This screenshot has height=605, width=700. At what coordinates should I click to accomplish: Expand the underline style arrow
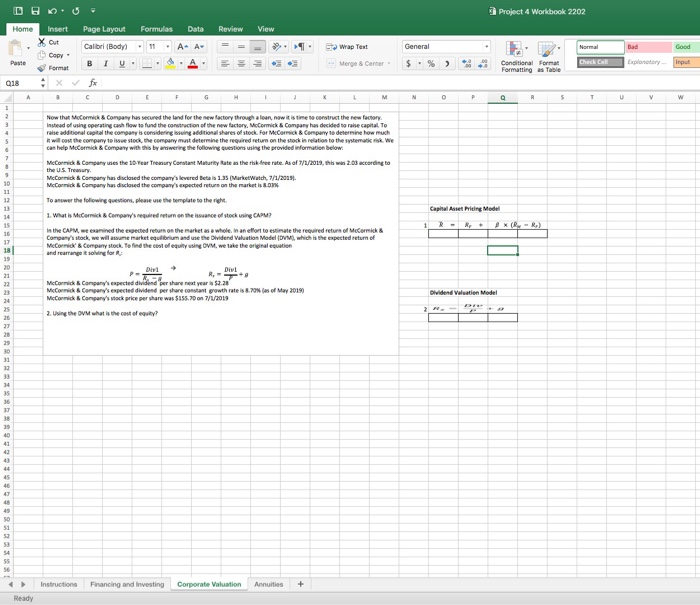(x=133, y=63)
